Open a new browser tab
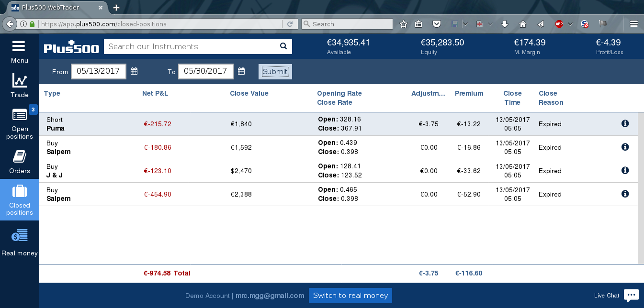644x308 pixels. [x=116, y=7]
